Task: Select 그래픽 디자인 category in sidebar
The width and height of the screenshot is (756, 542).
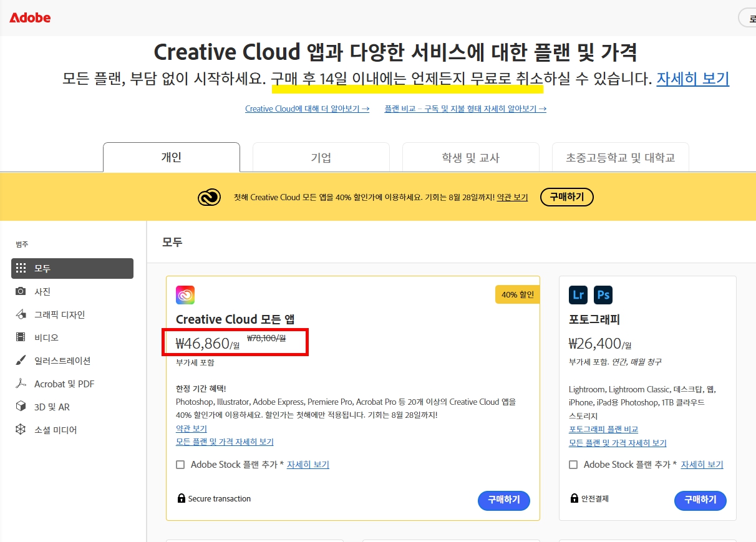Action: coord(72,314)
